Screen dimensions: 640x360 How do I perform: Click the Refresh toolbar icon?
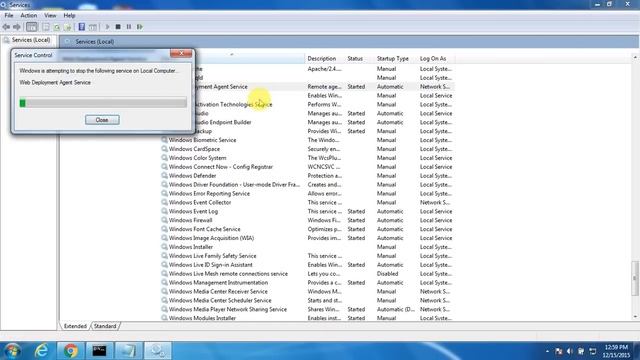[x=57, y=27]
